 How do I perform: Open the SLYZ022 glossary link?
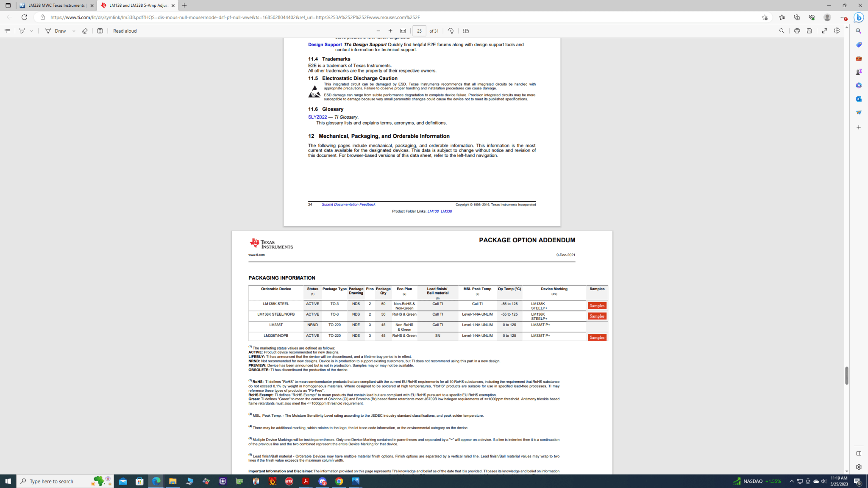click(x=317, y=117)
